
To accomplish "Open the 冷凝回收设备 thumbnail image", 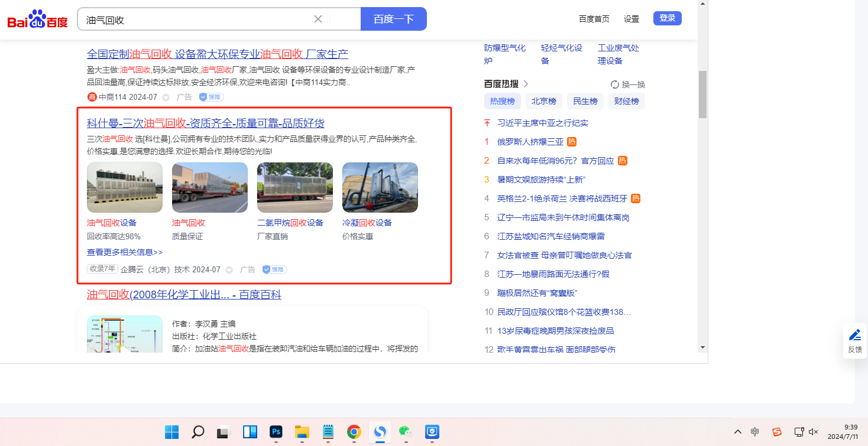I will tap(380, 187).
